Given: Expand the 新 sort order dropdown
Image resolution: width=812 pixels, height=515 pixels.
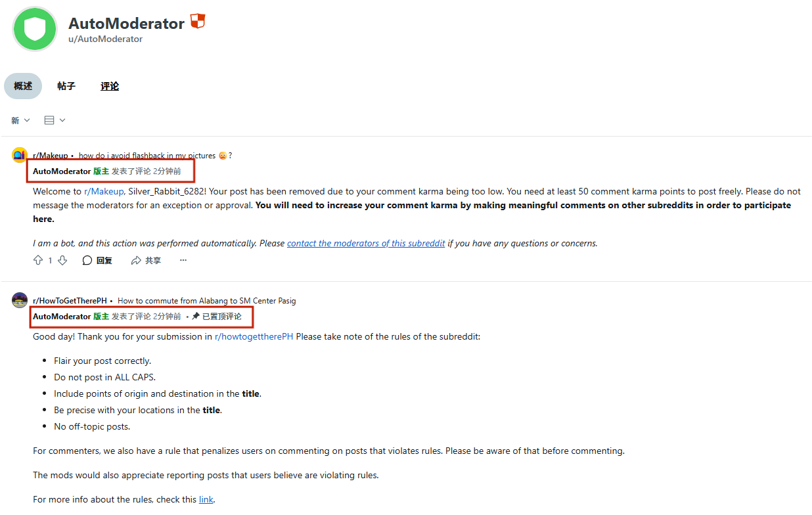Looking at the screenshot, I should click(x=20, y=120).
